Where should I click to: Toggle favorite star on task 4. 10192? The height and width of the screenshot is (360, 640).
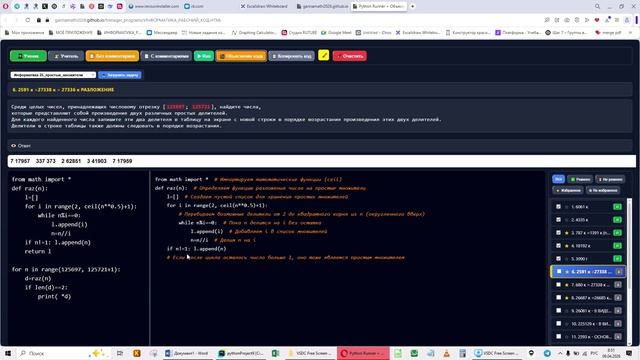point(567,246)
